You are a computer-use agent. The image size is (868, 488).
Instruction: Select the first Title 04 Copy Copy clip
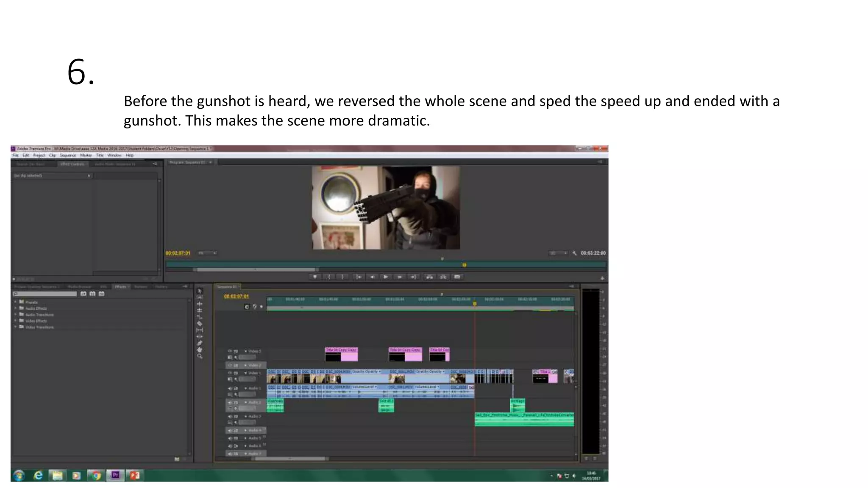tap(342, 354)
